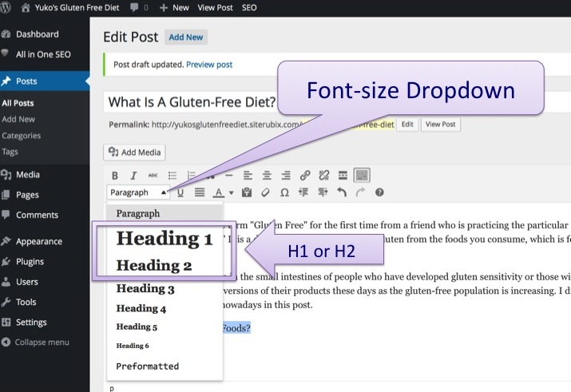Apply italic formatting to text

click(133, 176)
